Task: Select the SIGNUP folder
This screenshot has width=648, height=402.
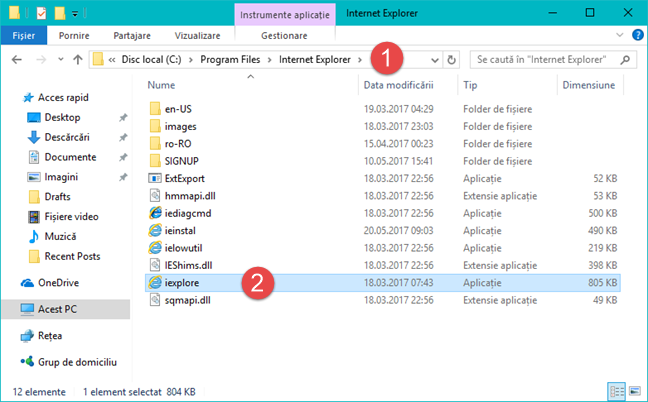Action: click(x=181, y=161)
